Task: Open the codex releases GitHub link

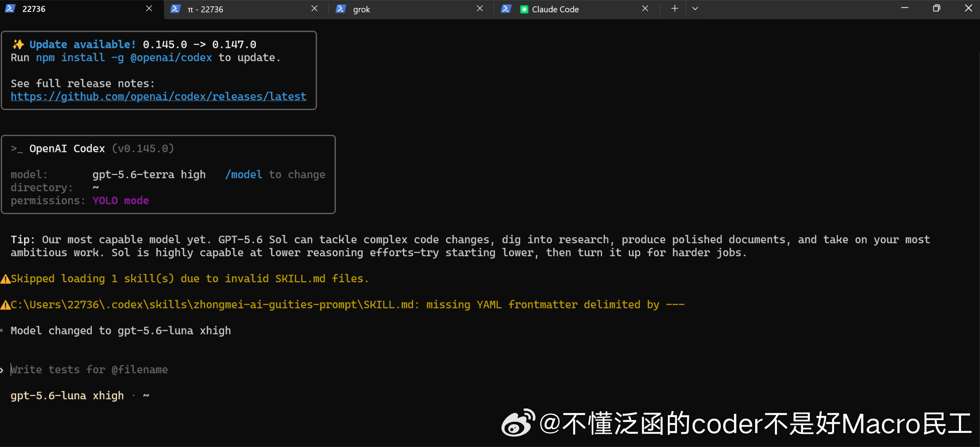Action: pyautogui.click(x=158, y=96)
